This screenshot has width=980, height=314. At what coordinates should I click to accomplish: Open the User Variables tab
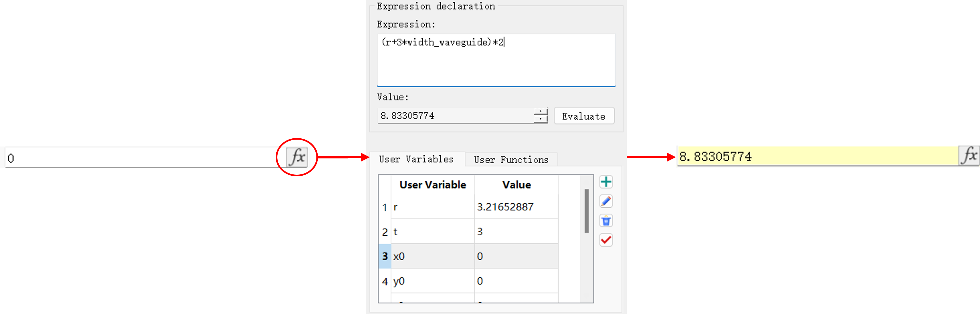tap(416, 159)
